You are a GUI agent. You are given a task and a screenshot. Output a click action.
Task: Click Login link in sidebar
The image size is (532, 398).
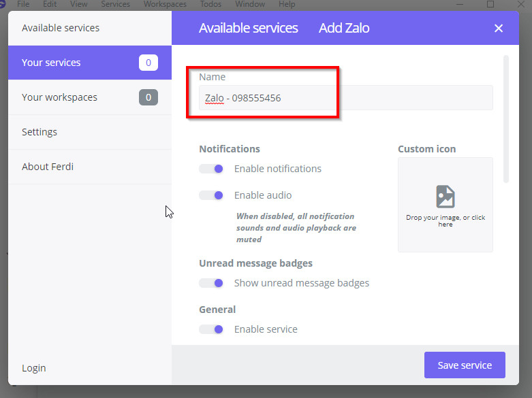tap(34, 368)
